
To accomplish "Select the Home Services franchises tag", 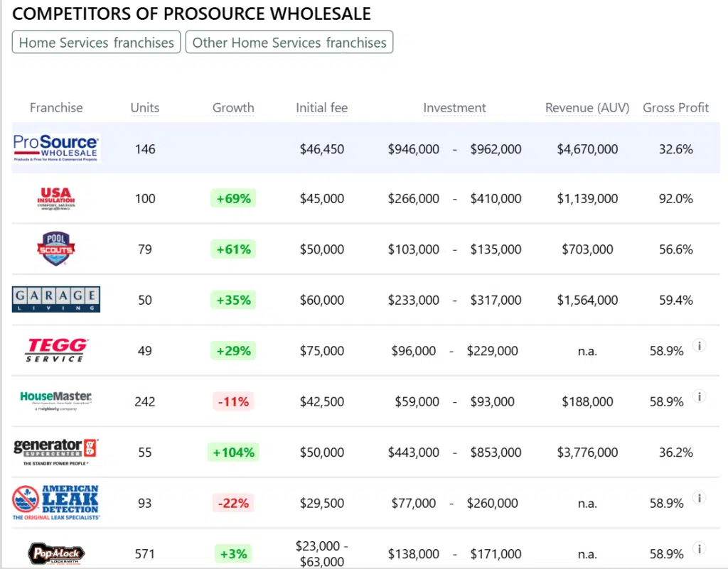I will pos(97,43).
